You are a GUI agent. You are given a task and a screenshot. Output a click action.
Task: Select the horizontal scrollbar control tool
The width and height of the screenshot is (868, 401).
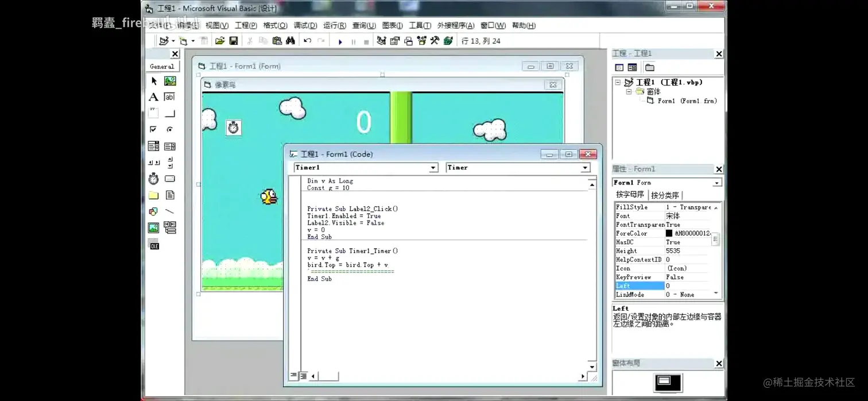point(154,163)
